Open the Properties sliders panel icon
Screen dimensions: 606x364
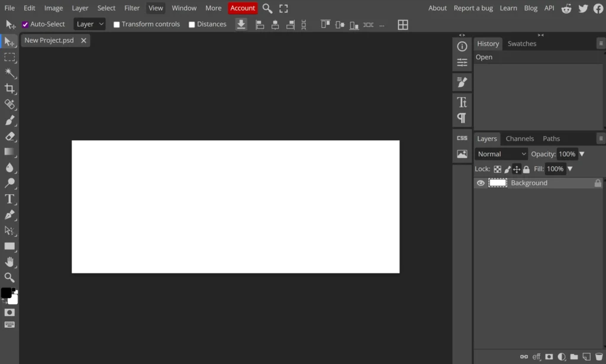[x=462, y=62]
